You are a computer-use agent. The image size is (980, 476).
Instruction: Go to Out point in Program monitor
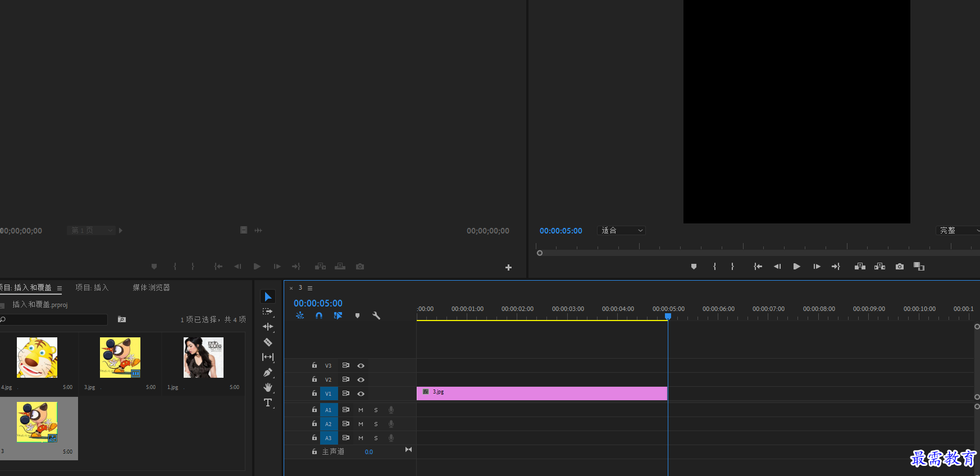click(836, 267)
